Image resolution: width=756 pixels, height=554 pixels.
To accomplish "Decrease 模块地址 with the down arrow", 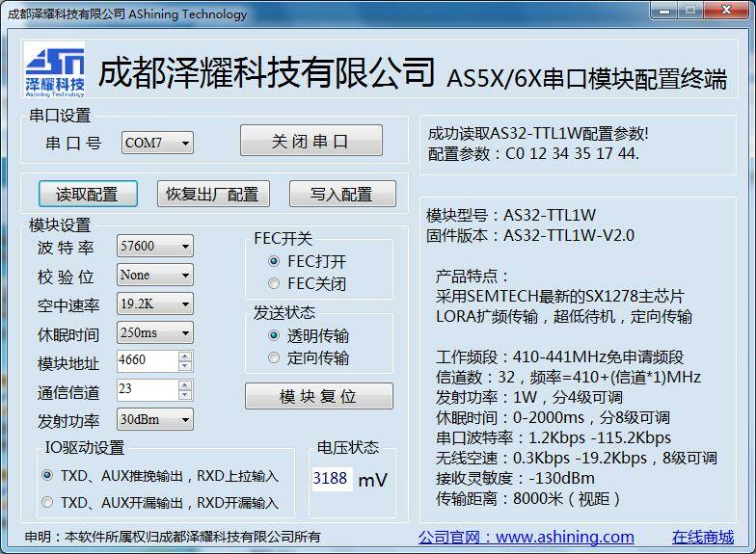I will point(185,366).
